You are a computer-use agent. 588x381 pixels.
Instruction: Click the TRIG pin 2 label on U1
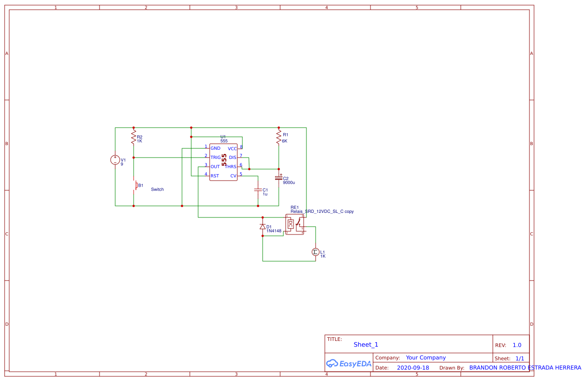click(215, 157)
